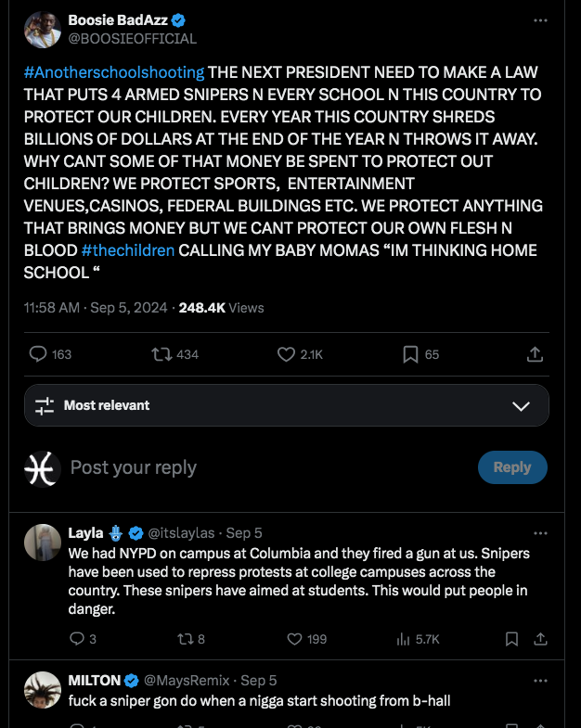The height and width of the screenshot is (728, 581).
Task: Repost the main tweet with 434 reposts
Action: click(x=161, y=354)
